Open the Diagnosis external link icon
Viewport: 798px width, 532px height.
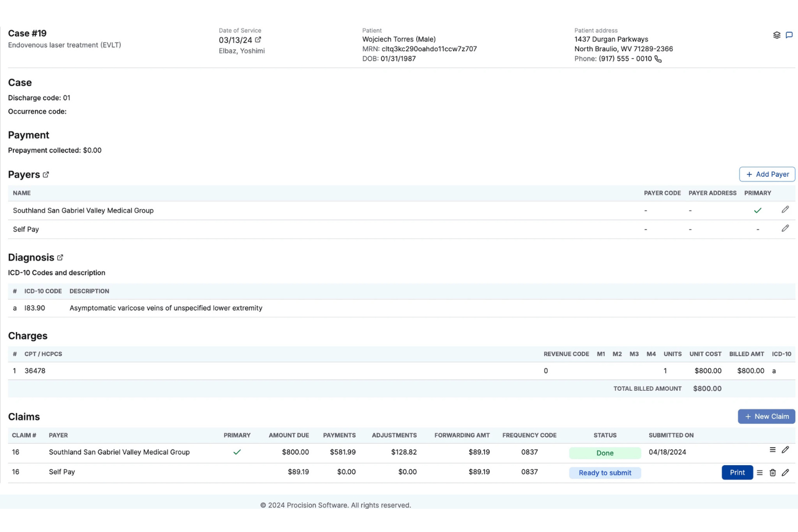click(x=60, y=258)
